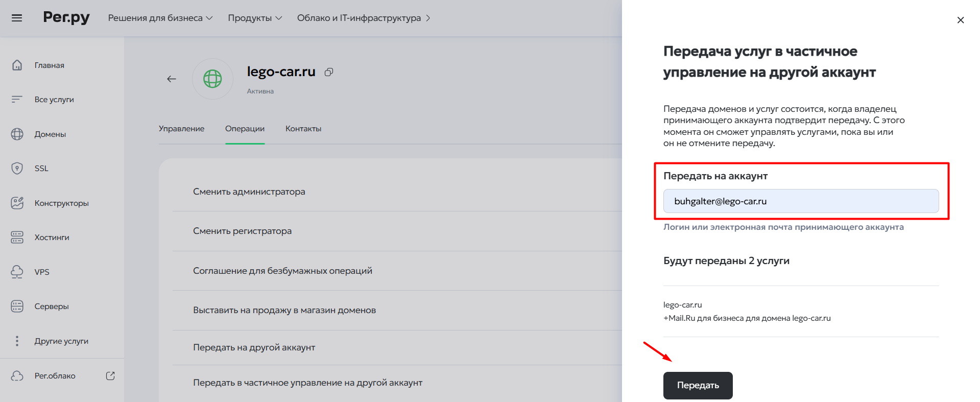Image resolution: width=980 pixels, height=402 pixels.
Task: Click the Хостинги server icon
Action: (17, 237)
